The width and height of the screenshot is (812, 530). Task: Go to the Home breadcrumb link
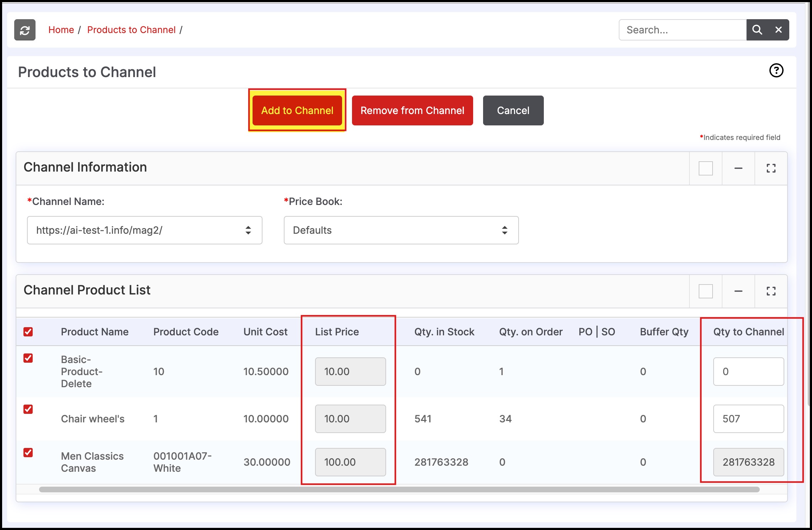(x=61, y=30)
